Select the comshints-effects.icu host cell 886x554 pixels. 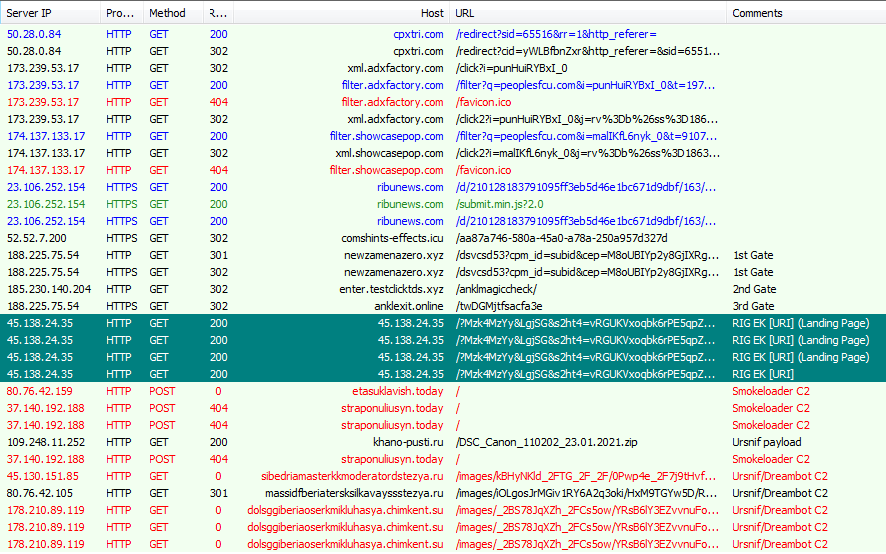point(392,238)
